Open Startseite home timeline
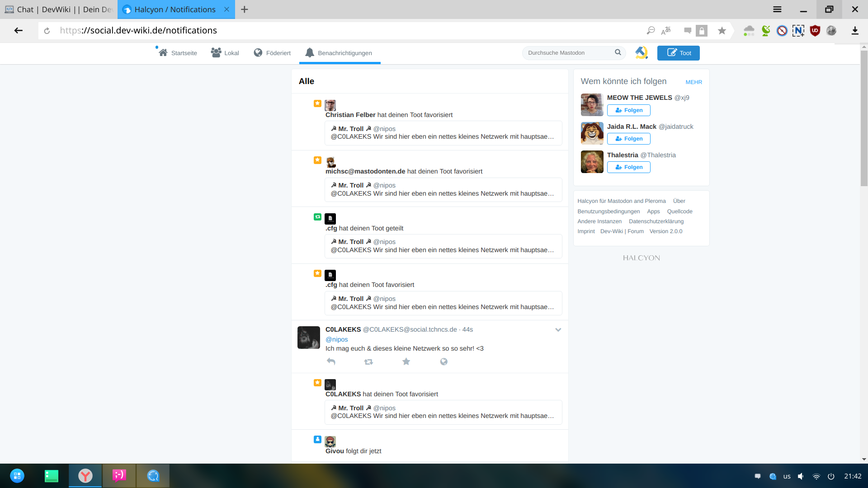Viewport: 868px width, 488px height. pyautogui.click(x=178, y=53)
